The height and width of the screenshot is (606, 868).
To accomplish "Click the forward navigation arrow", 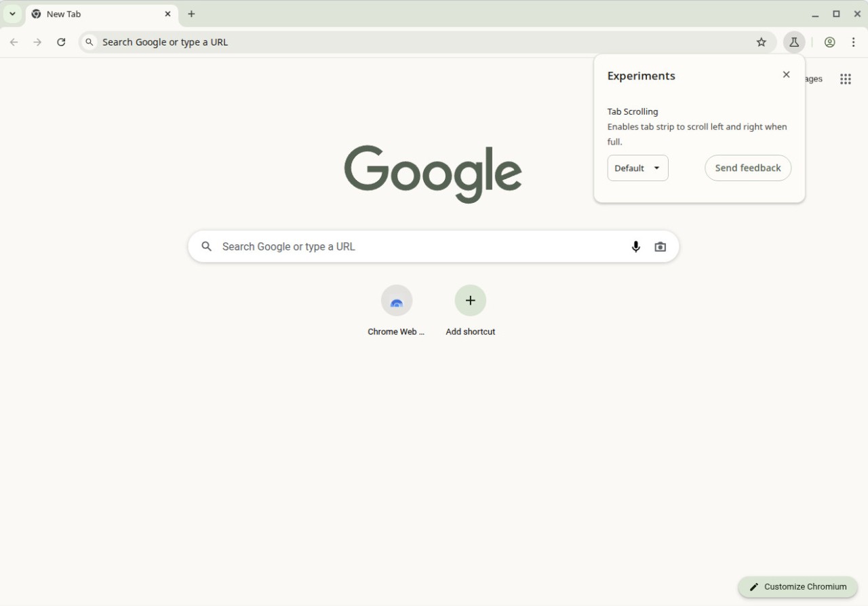I will (x=37, y=41).
